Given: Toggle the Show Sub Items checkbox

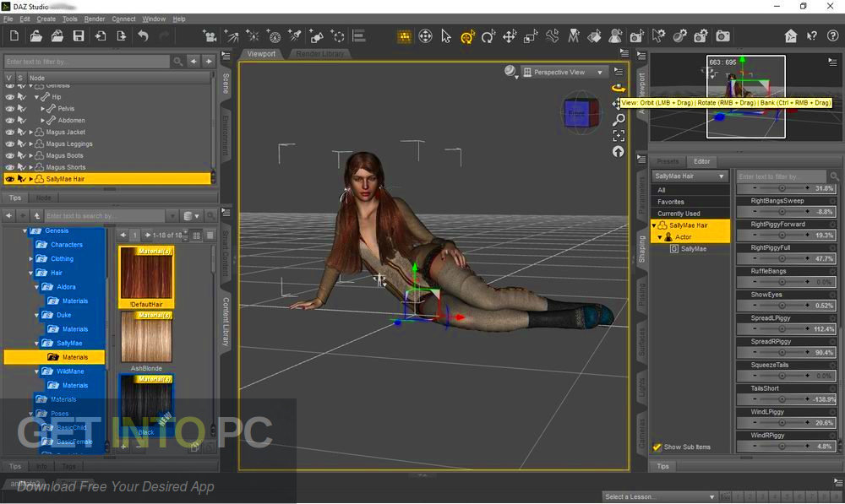Looking at the screenshot, I should click(x=657, y=447).
